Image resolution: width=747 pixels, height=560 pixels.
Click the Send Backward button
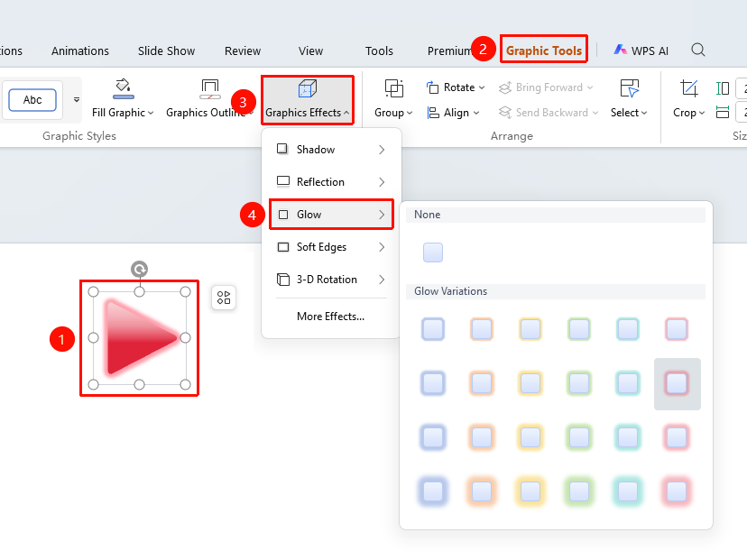549,113
